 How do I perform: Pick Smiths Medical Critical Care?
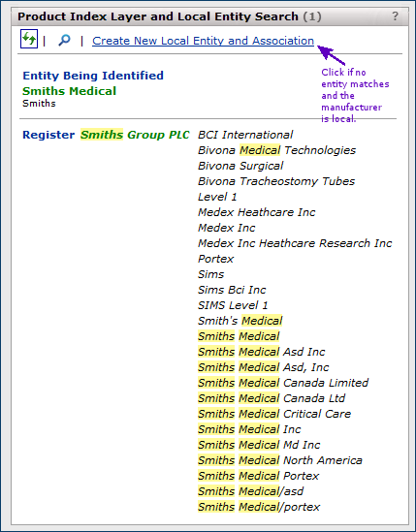click(274, 414)
